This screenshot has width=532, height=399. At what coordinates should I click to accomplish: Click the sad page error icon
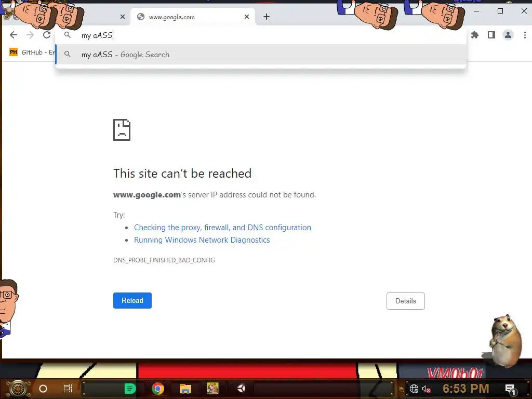point(122,129)
